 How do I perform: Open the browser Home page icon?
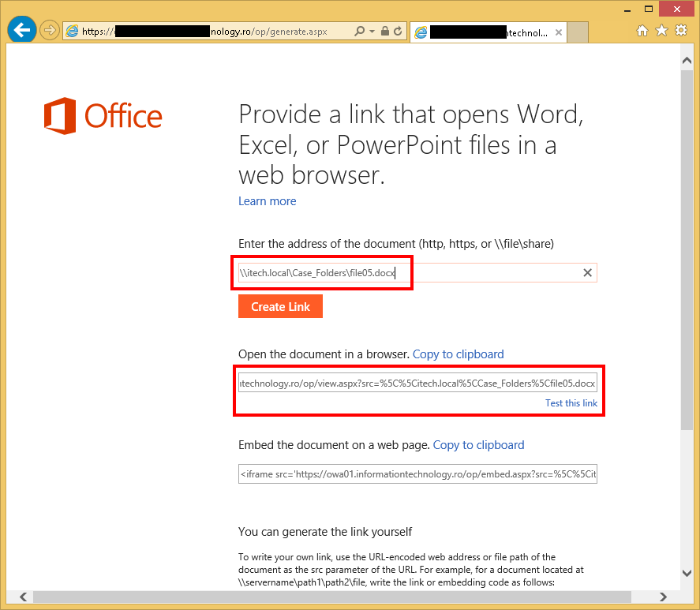(x=642, y=30)
